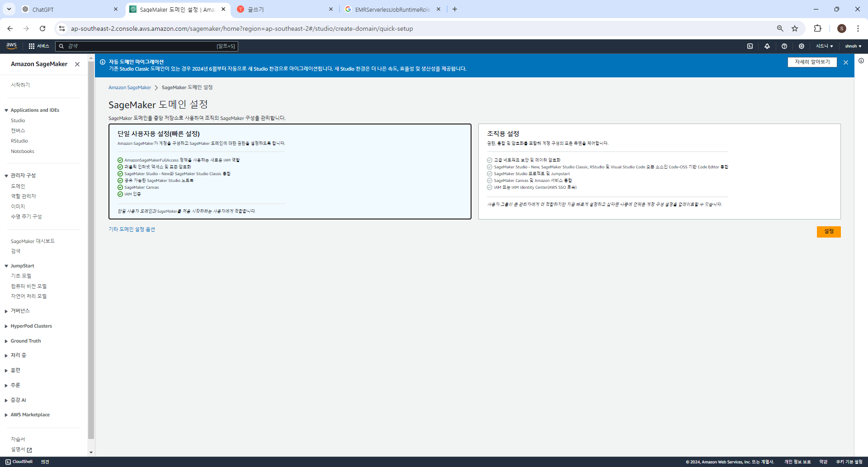Expand the 거버넌스 section

click(x=6, y=311)
